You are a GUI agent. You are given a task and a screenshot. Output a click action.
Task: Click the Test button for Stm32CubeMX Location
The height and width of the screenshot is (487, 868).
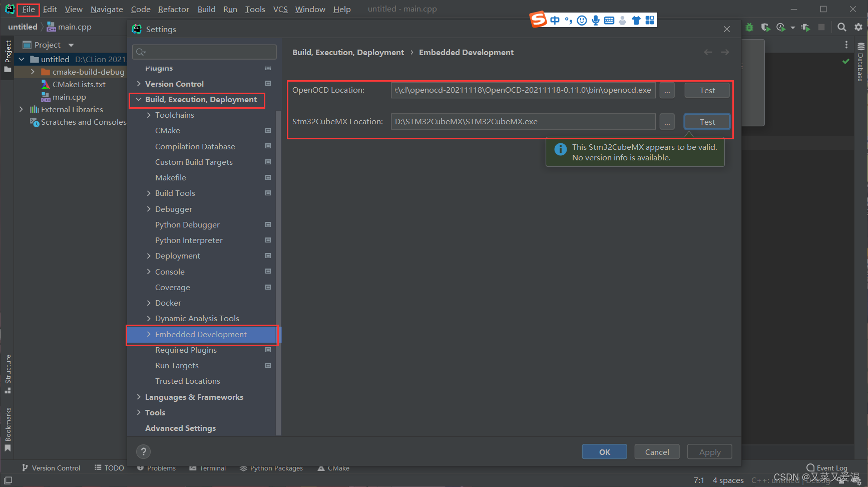pyautogui.click(x=707, y=122)
